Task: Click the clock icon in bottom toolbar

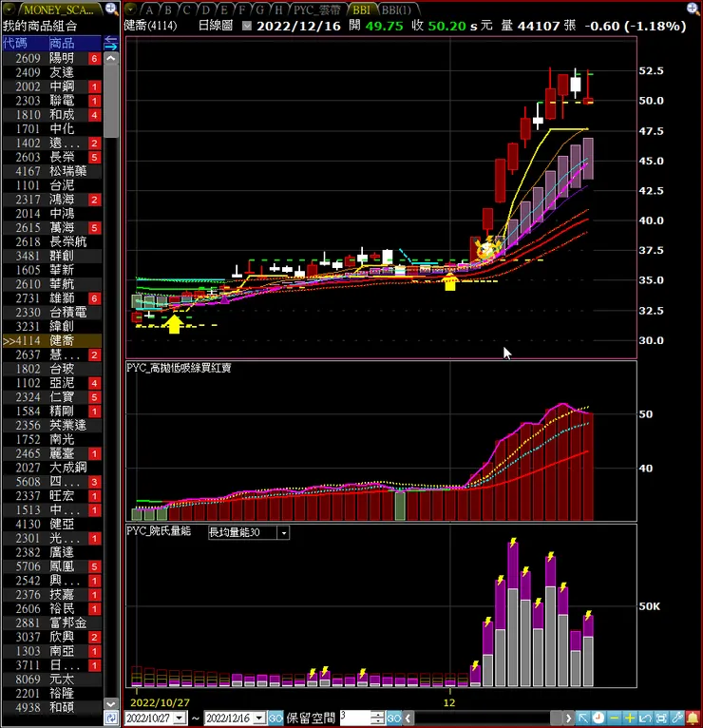Action: tap(598, 718)
